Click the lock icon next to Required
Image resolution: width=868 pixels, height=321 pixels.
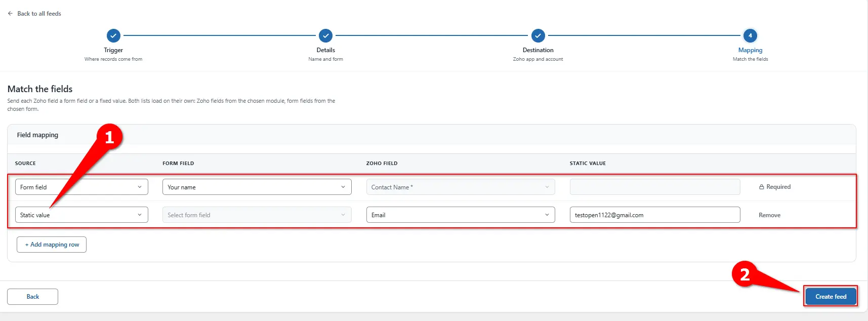[761, 187]
